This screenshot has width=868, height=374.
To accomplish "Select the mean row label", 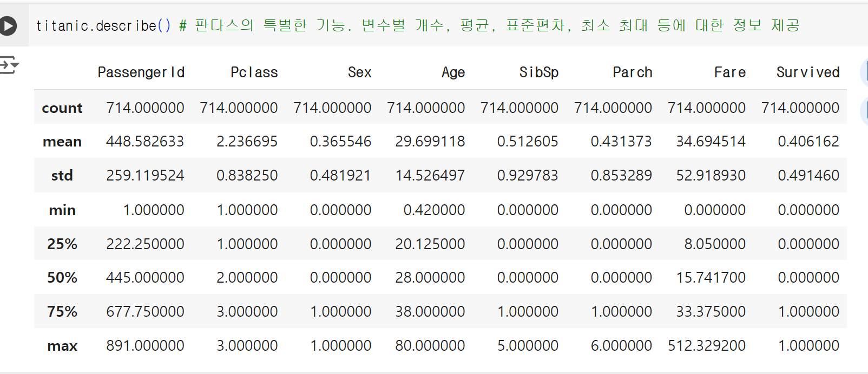I will (62, 142).
